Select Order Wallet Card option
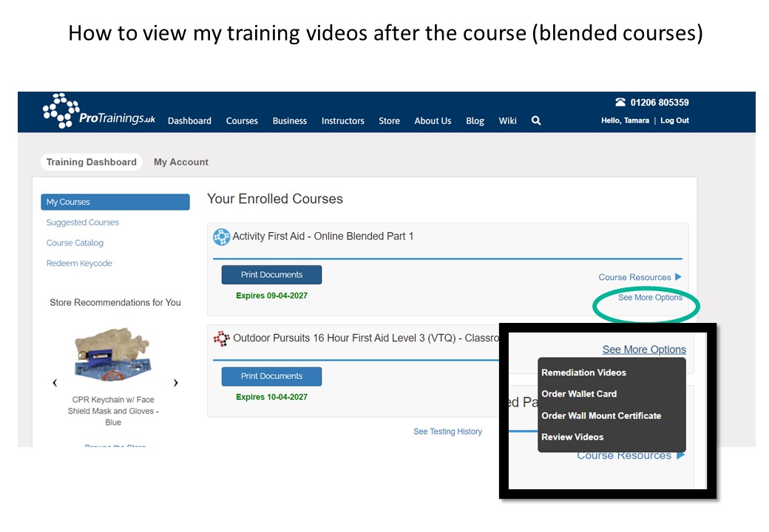Image resolution: width=769 pixels, height=532 pixels. pyautogui.click(x=578, y=394)
